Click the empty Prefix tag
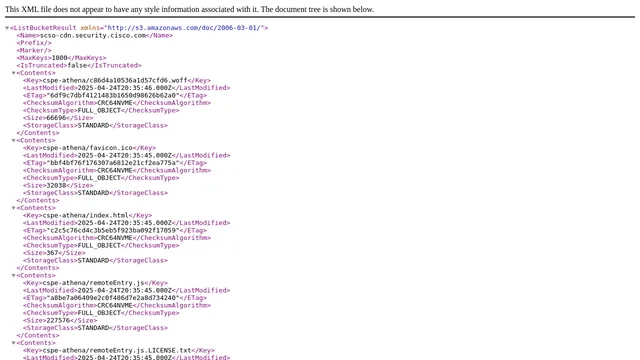 (x=34, y=43)
